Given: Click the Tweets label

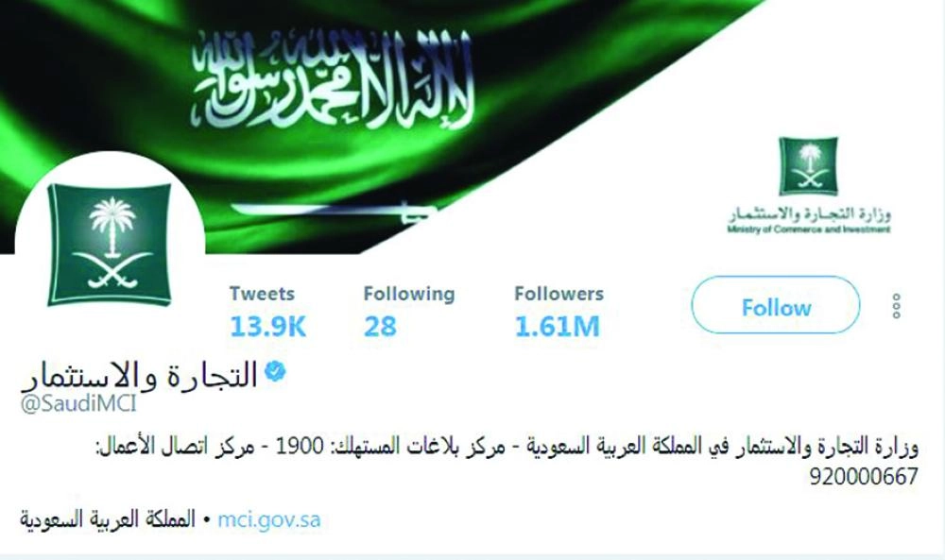Looking at the screenshot, I should [x=262, y=294].
